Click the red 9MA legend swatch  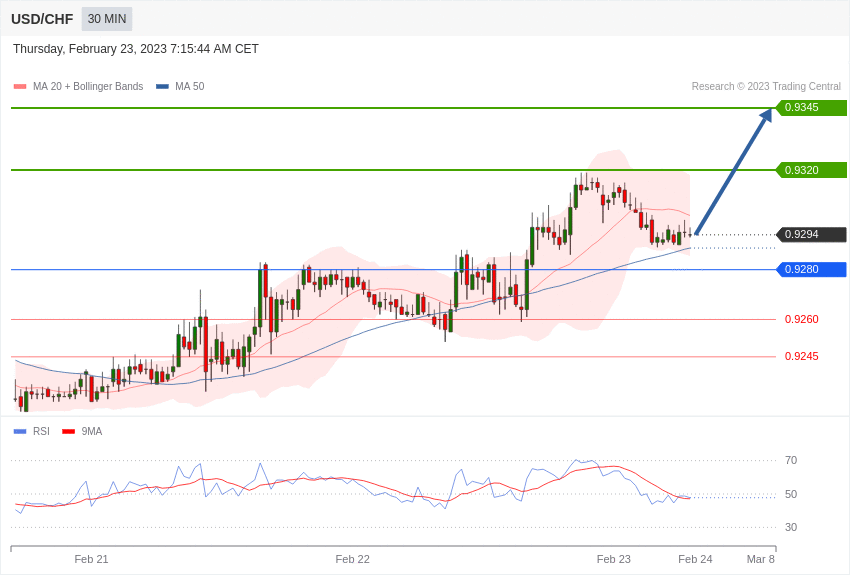[x=68, y=431]
